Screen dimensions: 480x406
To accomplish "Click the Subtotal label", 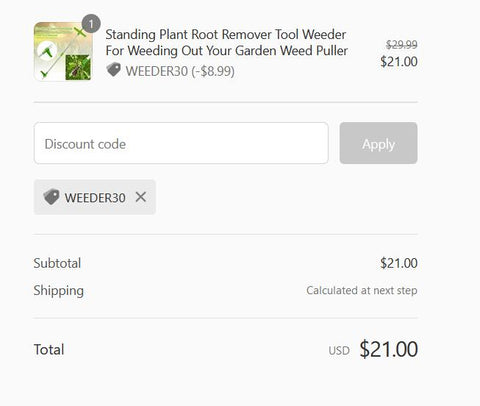I will [57, 263].
